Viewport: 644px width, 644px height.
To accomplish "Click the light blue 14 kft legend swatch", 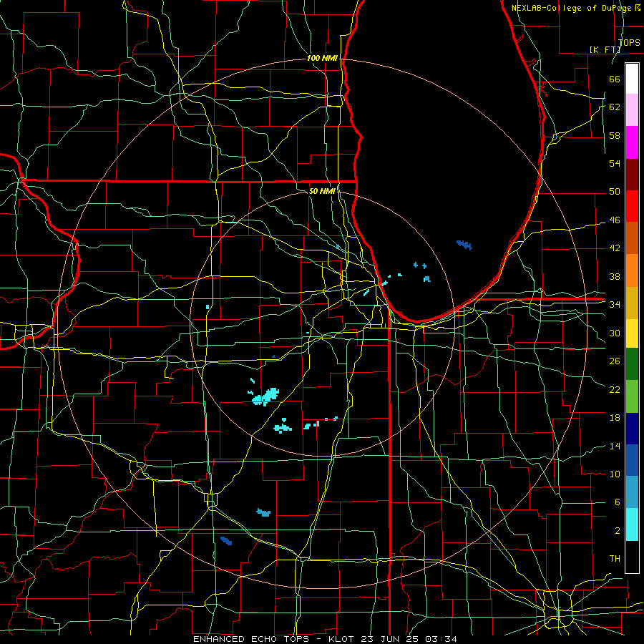I will coord(632,492).
